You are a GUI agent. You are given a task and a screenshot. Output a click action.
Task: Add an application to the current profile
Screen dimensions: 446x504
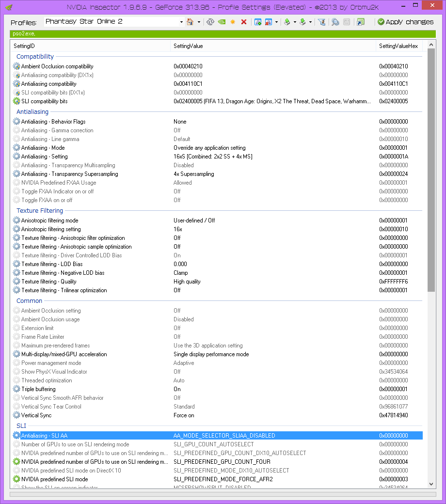click(257, 22)
